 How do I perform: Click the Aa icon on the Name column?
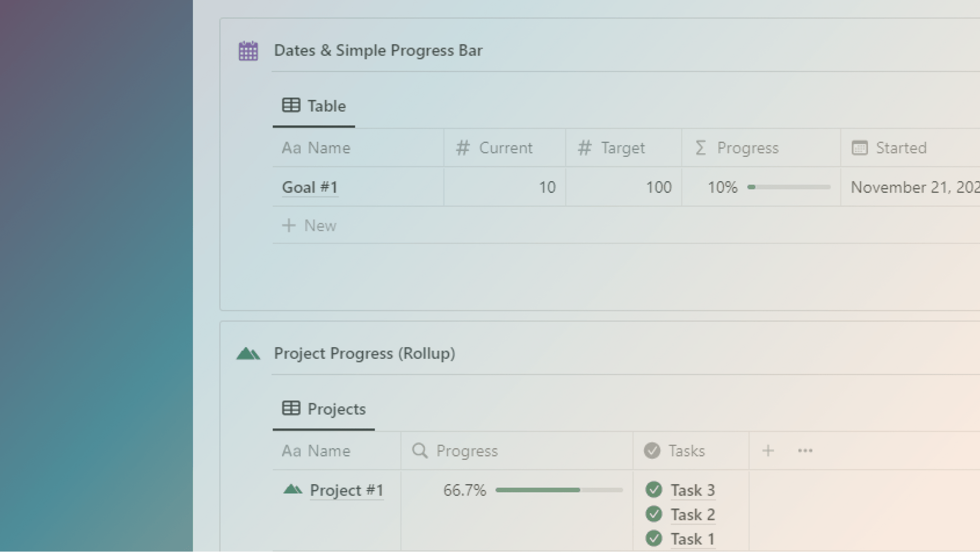coord(291,148)
